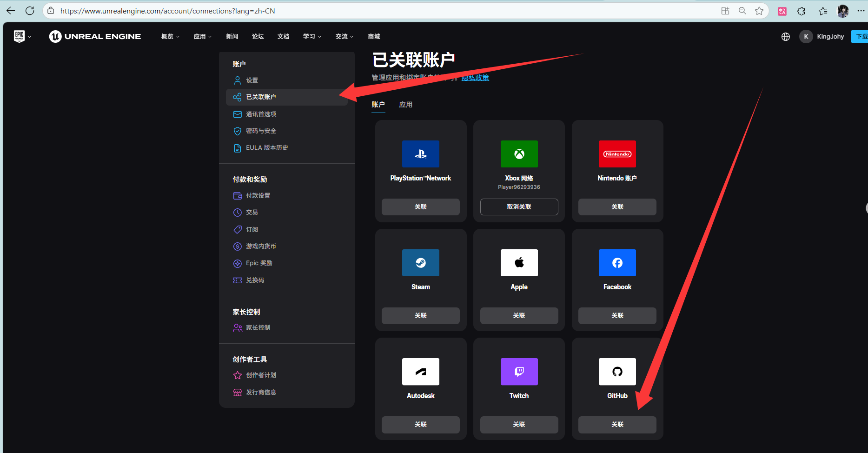
Task: Expand the 交流 nav dropdown
Action: (x=345, y=37)
